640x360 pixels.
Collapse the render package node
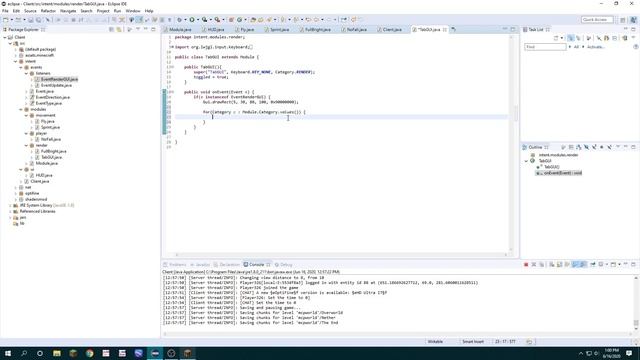click(27, 145)
